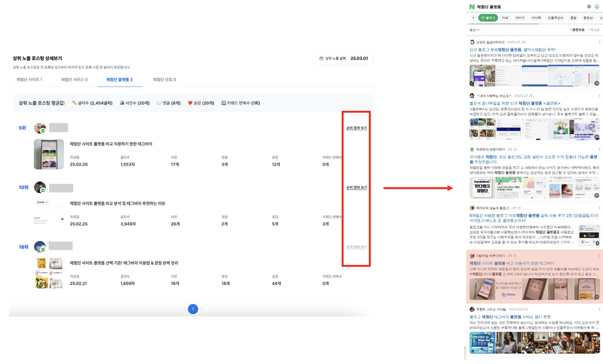Click the calendar icon next to 상위 노출 날짜

point(321,58)
